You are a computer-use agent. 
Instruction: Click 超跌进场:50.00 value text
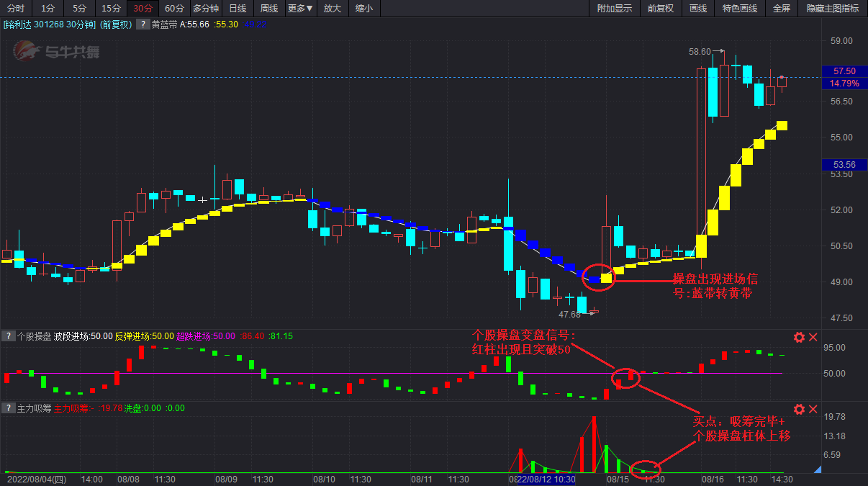207,336
